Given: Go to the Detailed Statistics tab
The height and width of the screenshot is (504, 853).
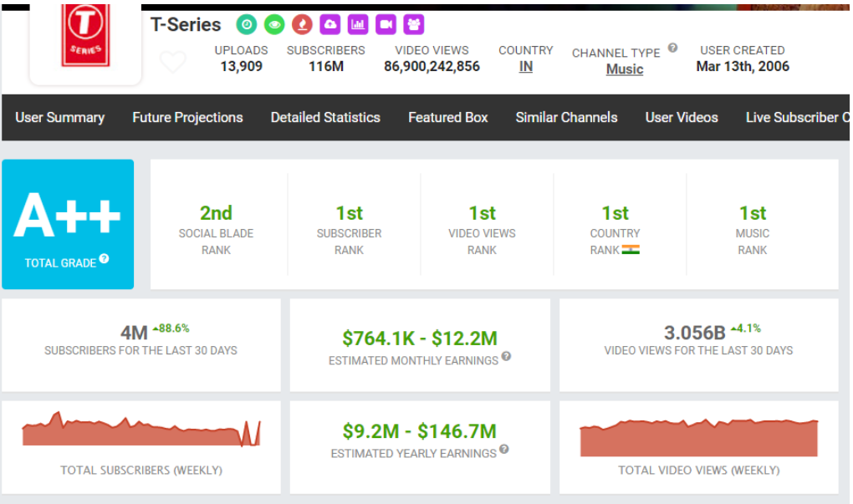Looking at the screenshot, I should [325, 118].
